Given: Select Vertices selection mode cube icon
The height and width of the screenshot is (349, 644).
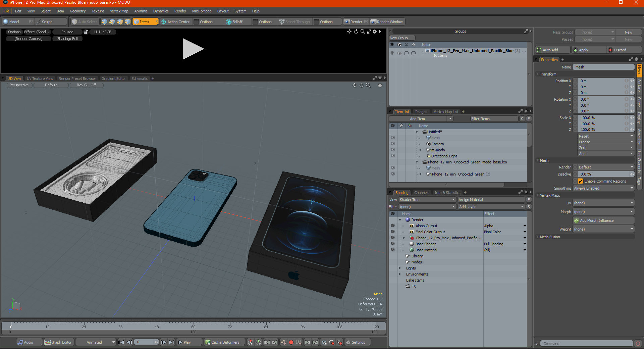Looking at the screenshot, I should [104, 22].
